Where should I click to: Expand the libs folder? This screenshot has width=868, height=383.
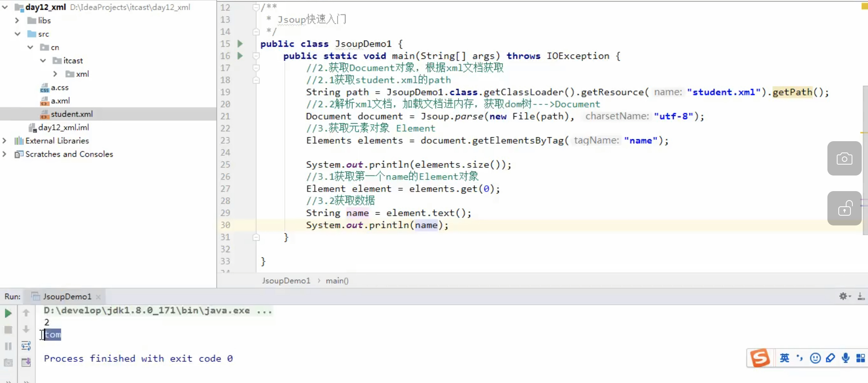point(17,20)
